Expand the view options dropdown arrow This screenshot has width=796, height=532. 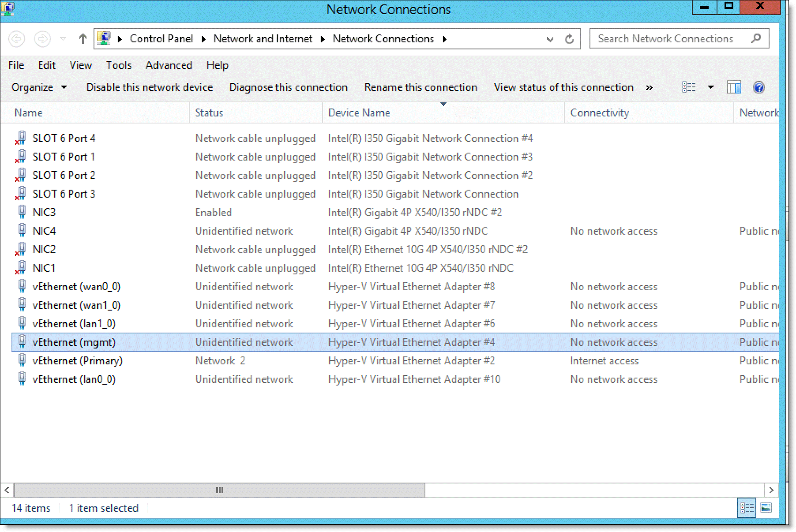pyautogui.click(x=710, y=87)
